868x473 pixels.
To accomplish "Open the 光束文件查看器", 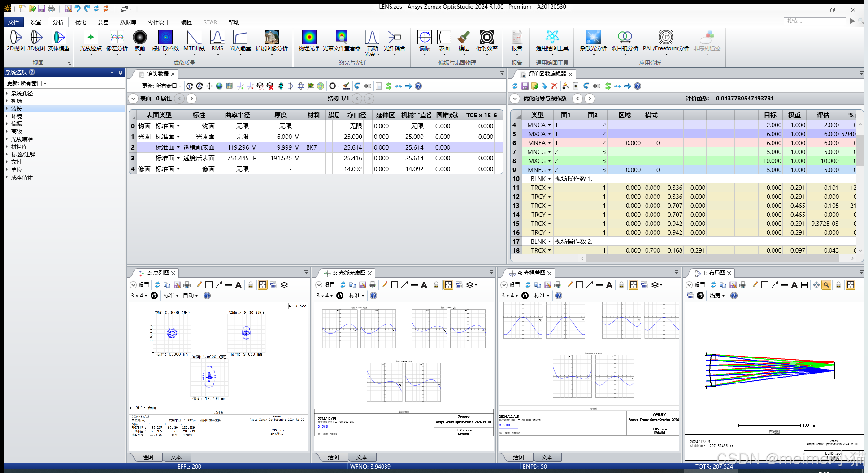I will [x=342, y=41].
